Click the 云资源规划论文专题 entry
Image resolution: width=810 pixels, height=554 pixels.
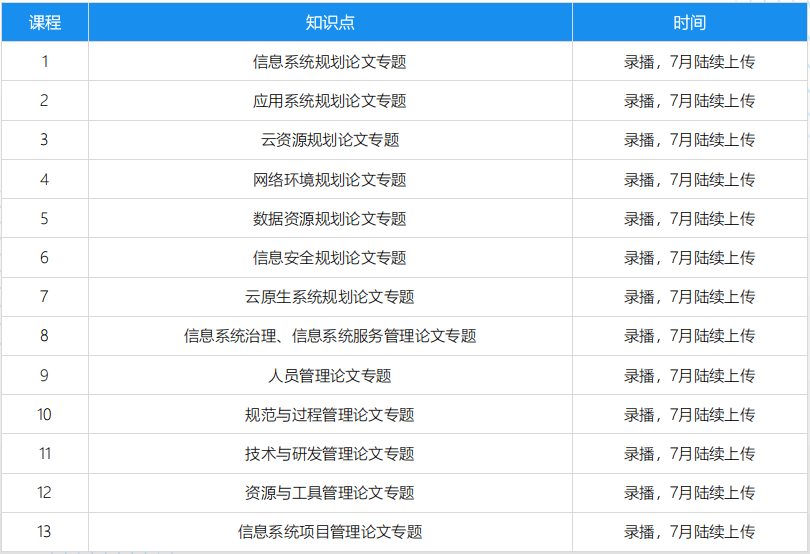(x=330, y=140)
